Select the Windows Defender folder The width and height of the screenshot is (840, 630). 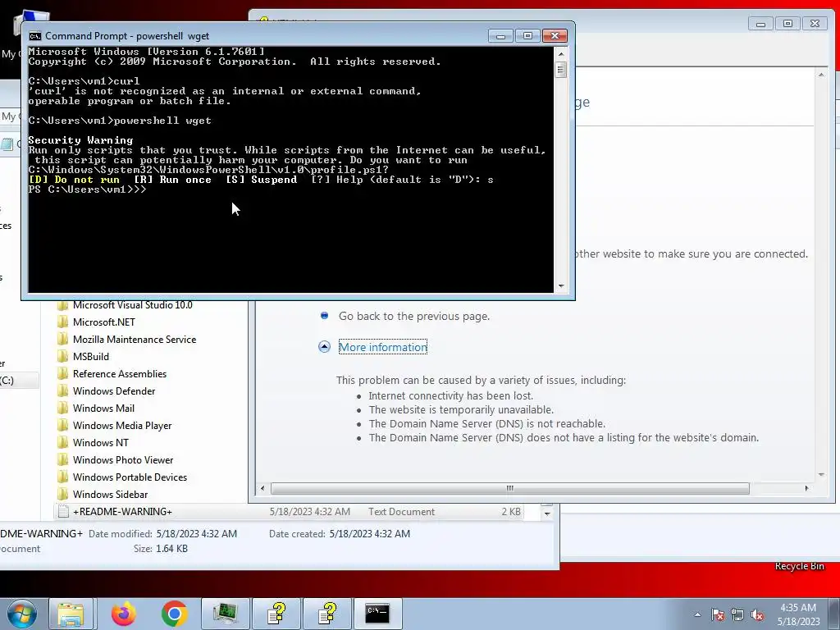(114, 391)
